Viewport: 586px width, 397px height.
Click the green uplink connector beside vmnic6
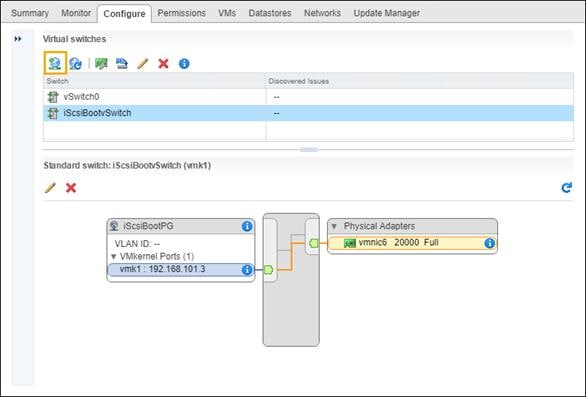[314, 243]
